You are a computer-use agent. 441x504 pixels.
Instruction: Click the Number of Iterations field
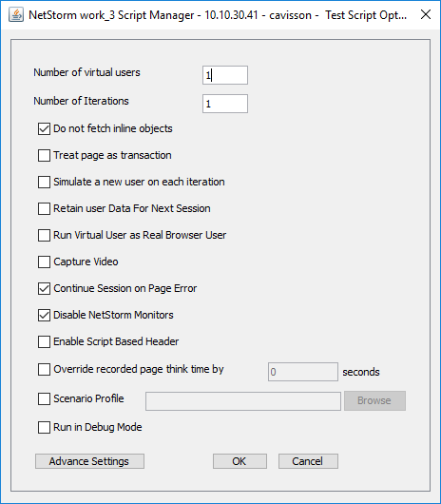(x=225, y=104)
